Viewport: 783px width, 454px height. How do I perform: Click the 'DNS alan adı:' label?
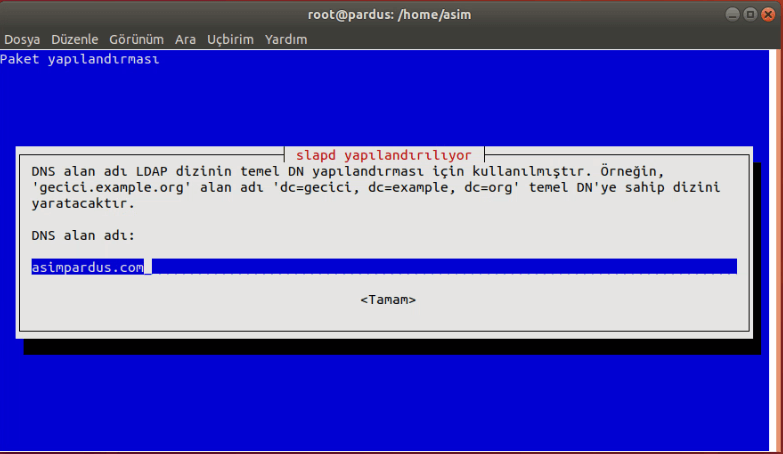click(x=83, y=235)
